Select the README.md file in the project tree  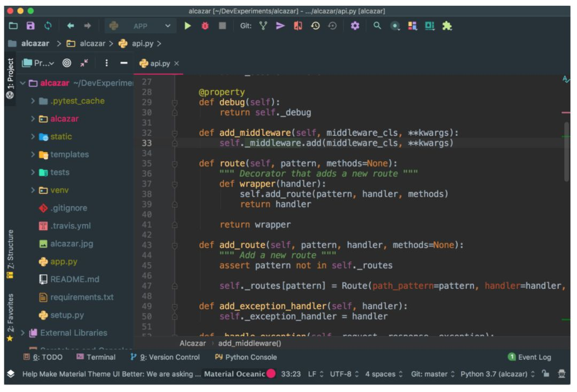click(x=74, y=279)
